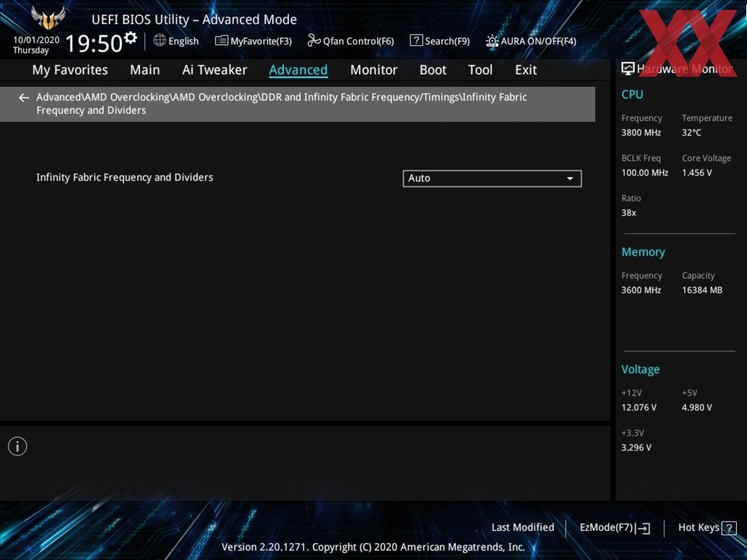Click the Voltage section heading
The image size is (747, 560).
tap(640, 369)
